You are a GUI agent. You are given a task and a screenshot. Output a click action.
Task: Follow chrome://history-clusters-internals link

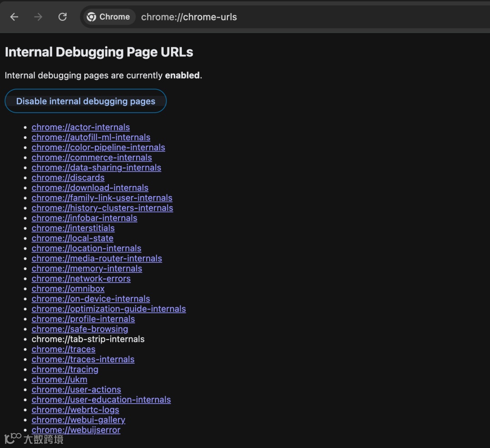[x=102, y=208]
